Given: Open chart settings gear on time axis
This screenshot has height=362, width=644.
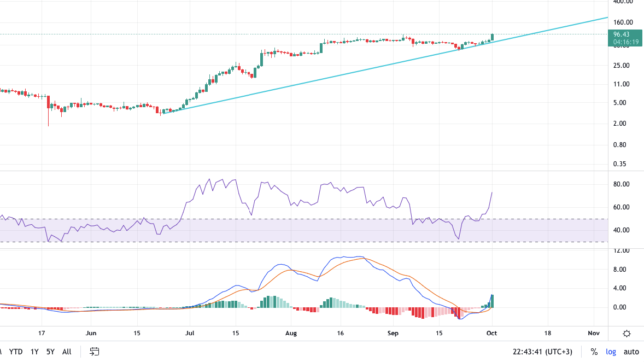Looking at the screenshot, I should point(627,333).
